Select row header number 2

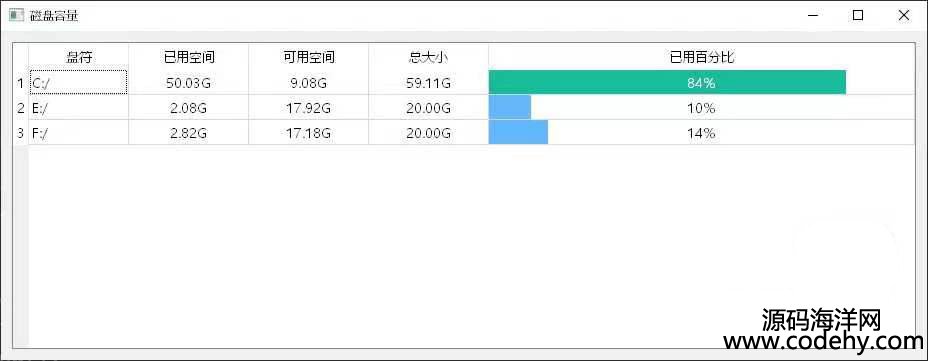(21, 108)
